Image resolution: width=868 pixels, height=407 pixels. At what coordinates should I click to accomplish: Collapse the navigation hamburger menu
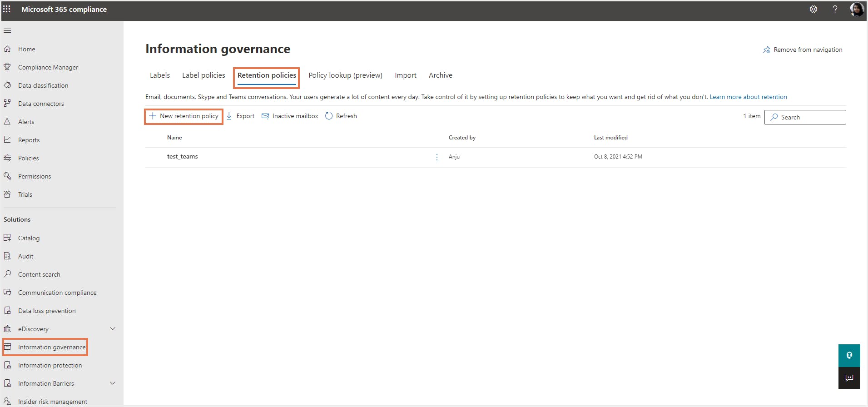coord(7,31)
